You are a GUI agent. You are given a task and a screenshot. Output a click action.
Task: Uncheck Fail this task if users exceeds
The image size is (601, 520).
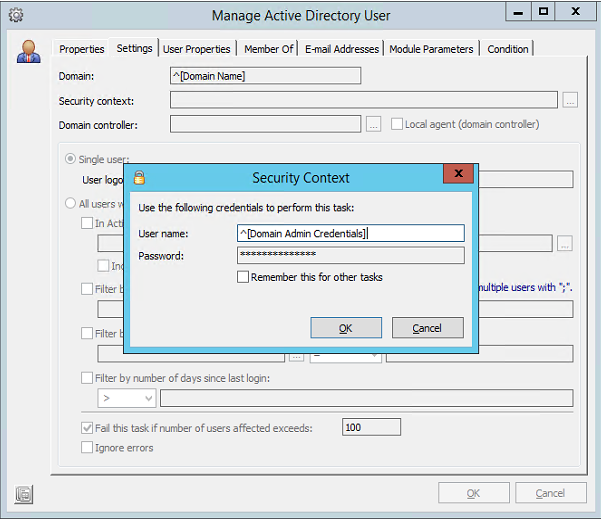coord(87,428)
